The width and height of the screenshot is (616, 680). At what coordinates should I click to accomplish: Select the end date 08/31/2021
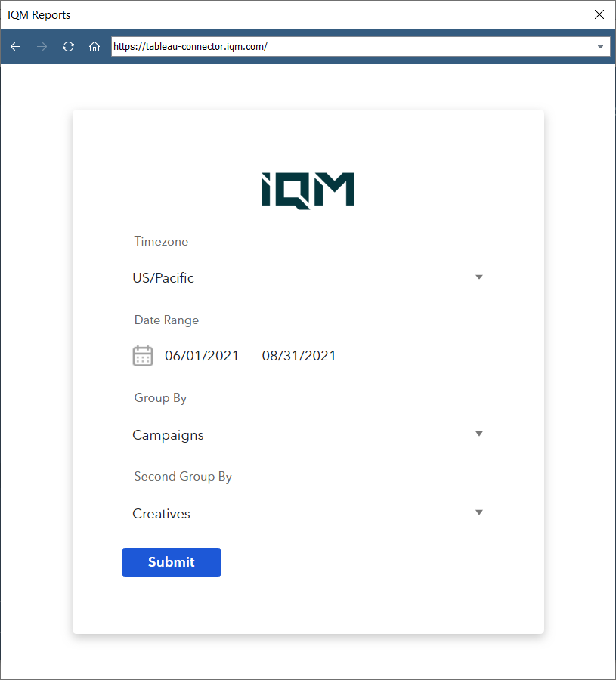pyautogui.click(x=299, y=356)
